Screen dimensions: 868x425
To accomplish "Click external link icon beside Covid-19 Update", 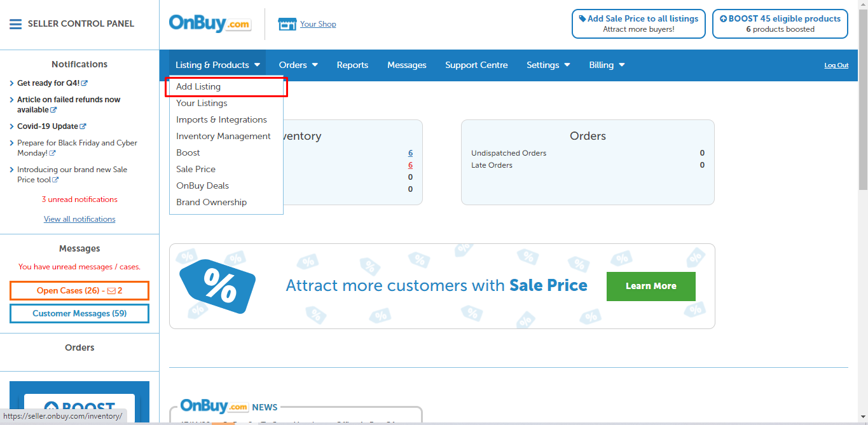I will (83, 126).
